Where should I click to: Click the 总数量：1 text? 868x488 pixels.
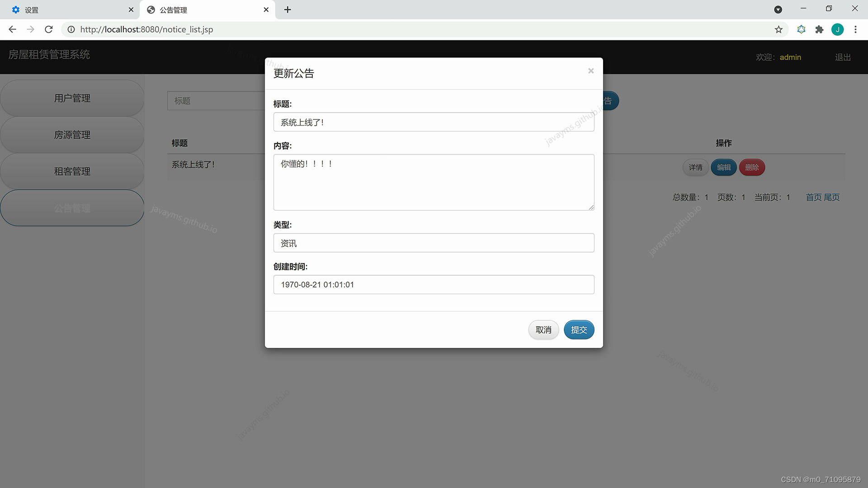(690, 197)
